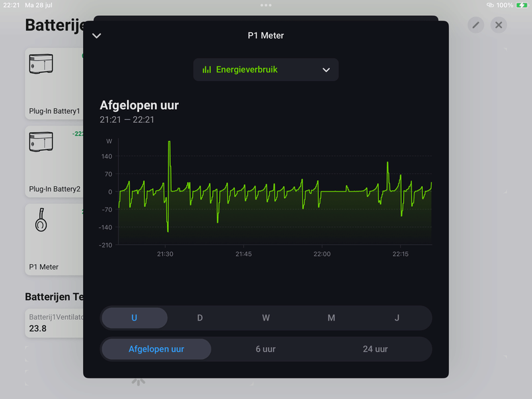Tap the three-dot multitasking indicator
This screenshot has height=399, width=532.
click(x=265, y=5)
